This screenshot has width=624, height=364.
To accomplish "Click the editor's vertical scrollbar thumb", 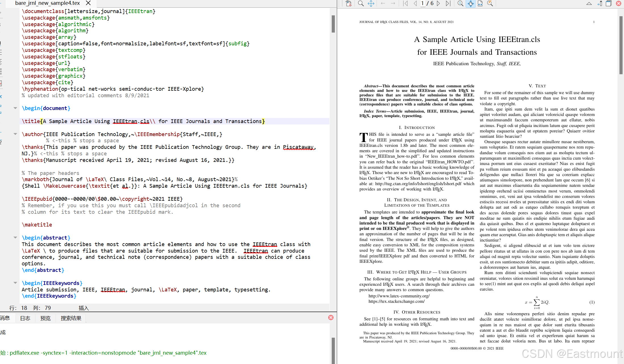I will click(x=333, y=24).
